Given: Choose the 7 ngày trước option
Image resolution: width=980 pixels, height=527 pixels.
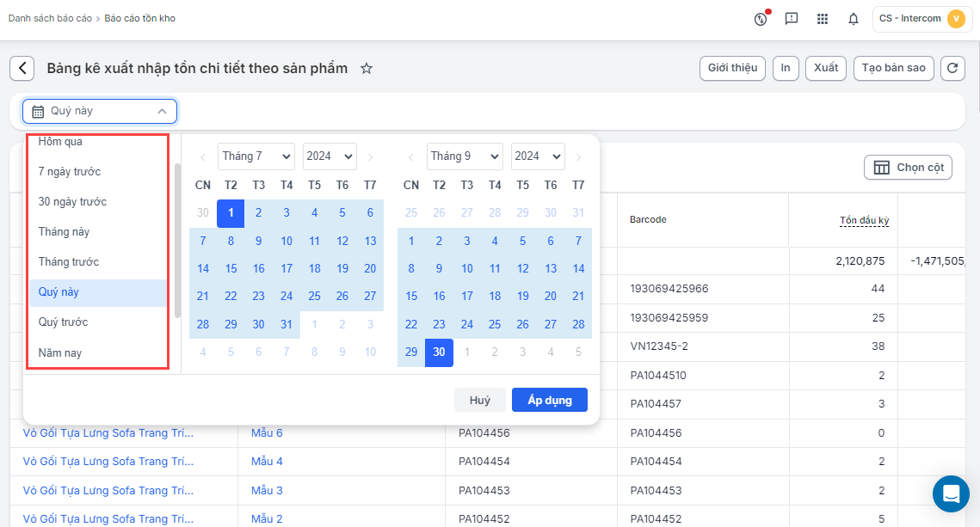Looking at the screenshot, I should (70, 172).
